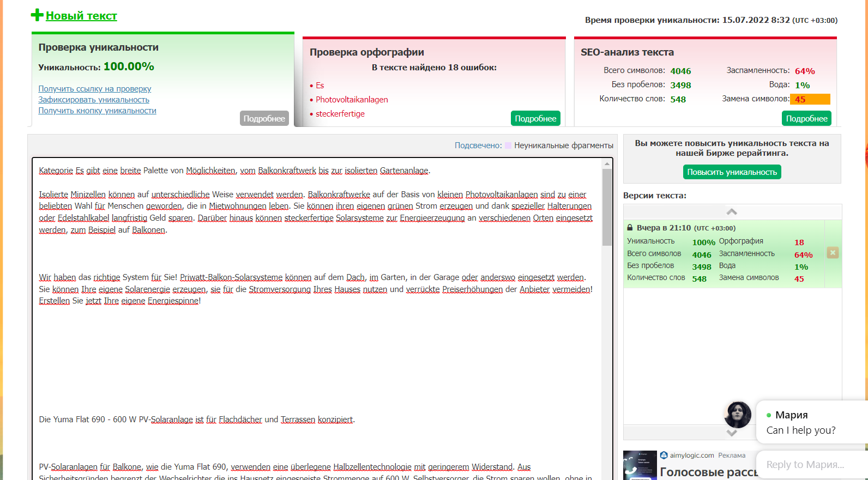
Task: Click the Повысить уникальность button
Action: pos(732,172)
